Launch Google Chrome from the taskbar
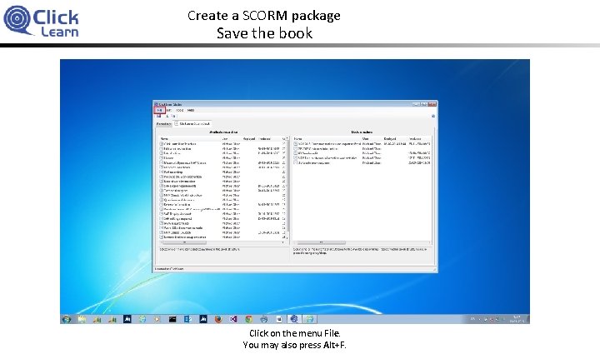 248,319
